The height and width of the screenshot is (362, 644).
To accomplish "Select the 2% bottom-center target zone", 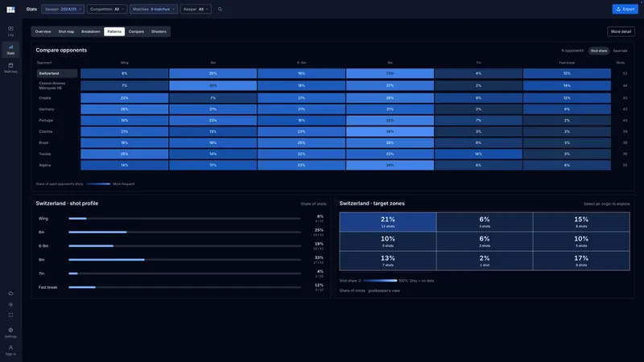I will (x=485, y=261).
